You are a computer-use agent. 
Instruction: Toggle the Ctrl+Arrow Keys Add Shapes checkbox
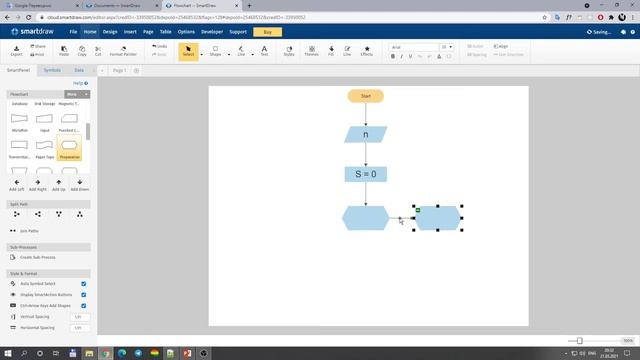84,306
